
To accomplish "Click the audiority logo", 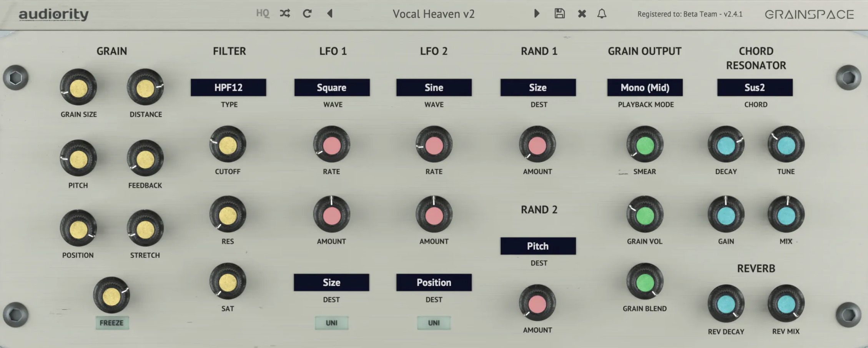I will (54, 14).
